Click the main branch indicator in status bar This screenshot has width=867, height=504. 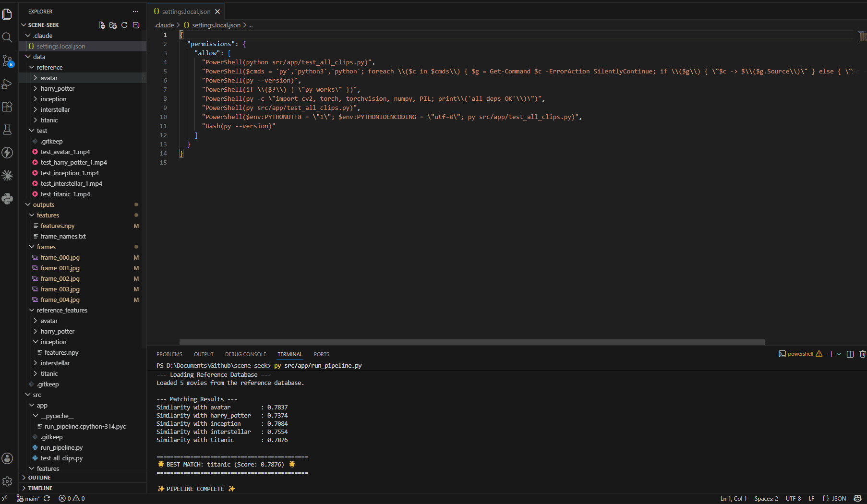click(28, 498)
